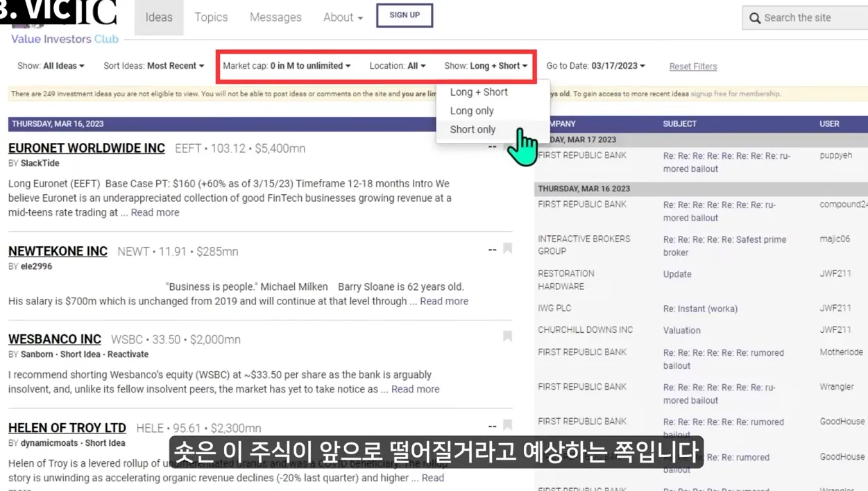Image resolution: width=868 pixels, height=491 pixels.
Task: Click Read more on the Newtekone summary
Action: pyautogui.click(x=444, y=301)
